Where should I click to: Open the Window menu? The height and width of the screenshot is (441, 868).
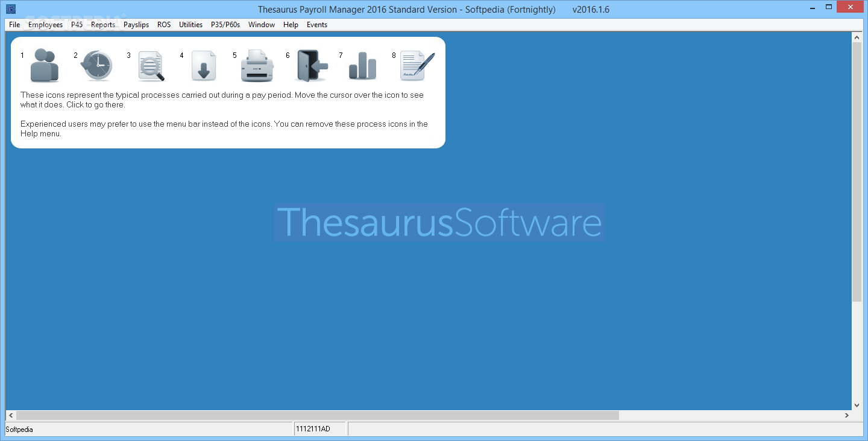pos(262,25)
